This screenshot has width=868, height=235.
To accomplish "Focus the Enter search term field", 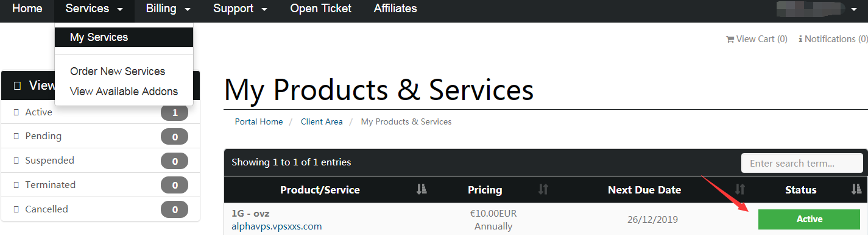I will (x=802, y=164).
